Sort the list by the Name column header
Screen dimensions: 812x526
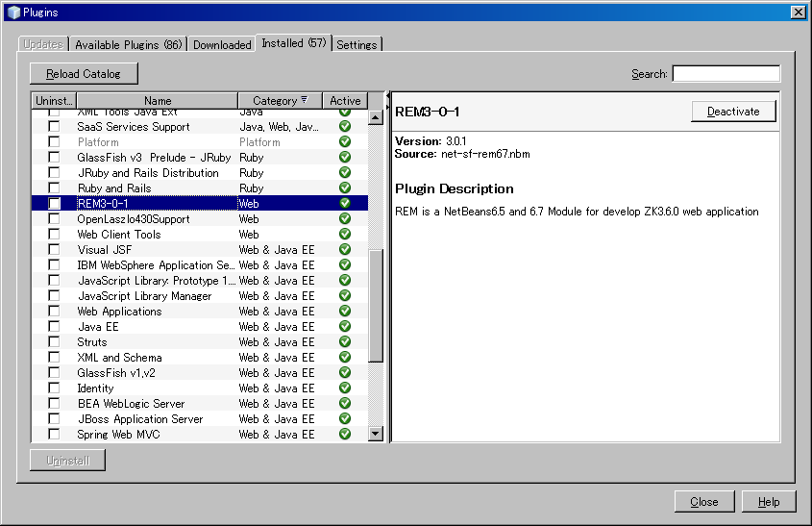click(x=158, y=101)
